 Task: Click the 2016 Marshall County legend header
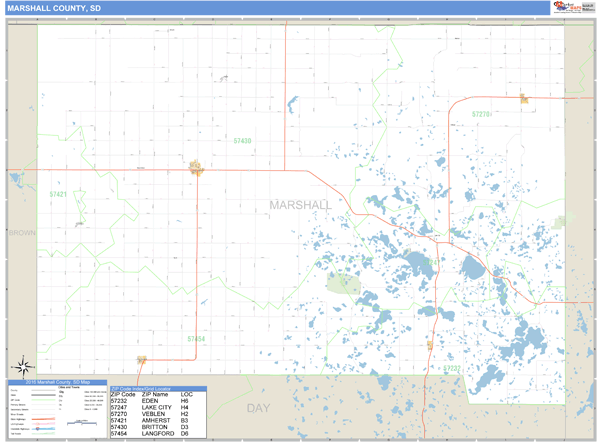click(x=57, y=382)
